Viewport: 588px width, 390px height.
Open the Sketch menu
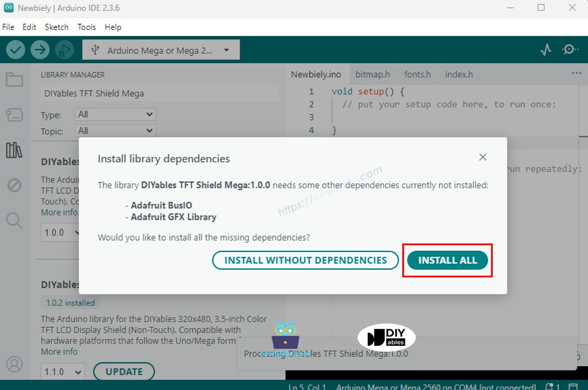point(56,27)
